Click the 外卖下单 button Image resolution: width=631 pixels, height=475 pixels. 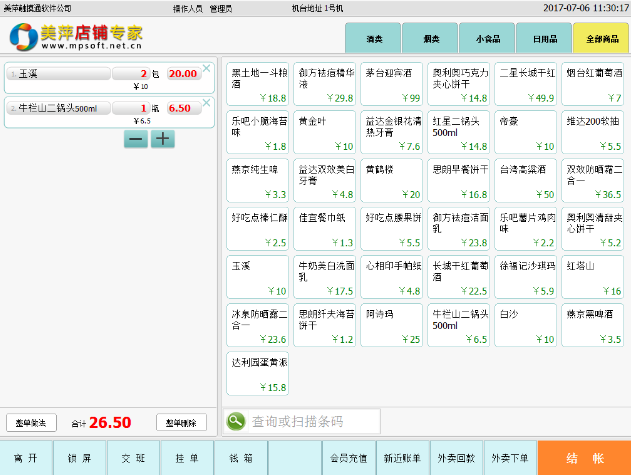[510, 458]
